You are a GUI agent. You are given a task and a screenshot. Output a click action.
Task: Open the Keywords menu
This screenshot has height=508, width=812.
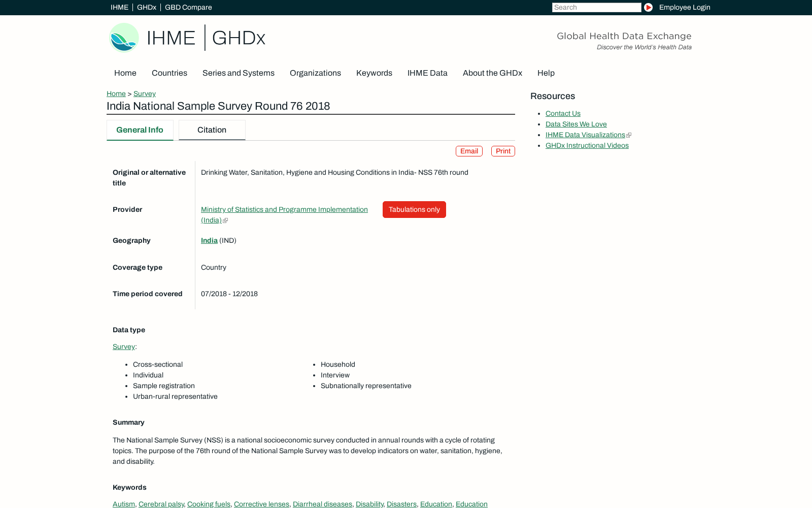click(x=374, y=73)
